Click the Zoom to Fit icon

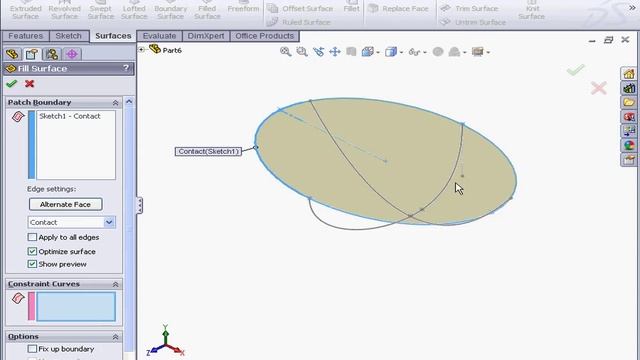pos(286,52)
